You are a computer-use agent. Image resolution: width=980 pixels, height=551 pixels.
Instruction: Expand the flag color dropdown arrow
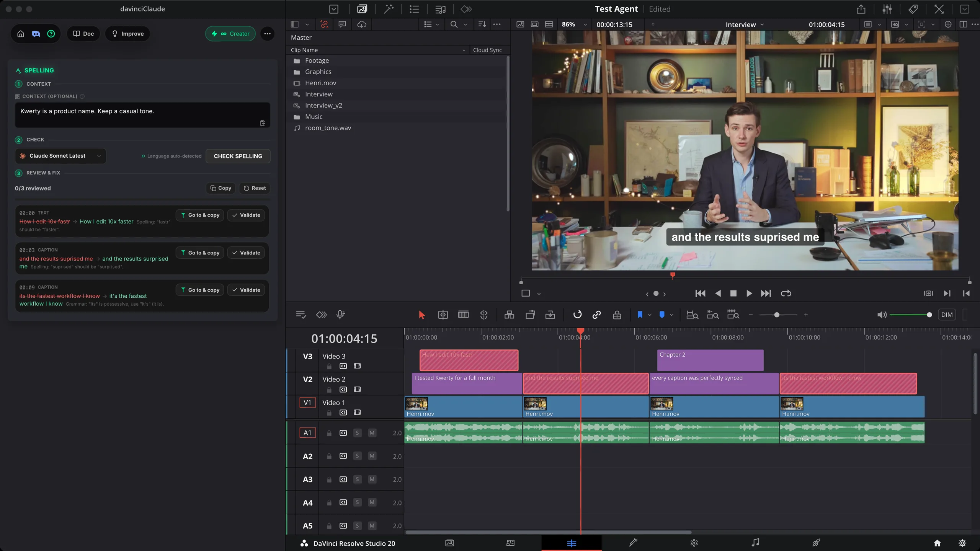pyautogui.click(x=650, y=315)
